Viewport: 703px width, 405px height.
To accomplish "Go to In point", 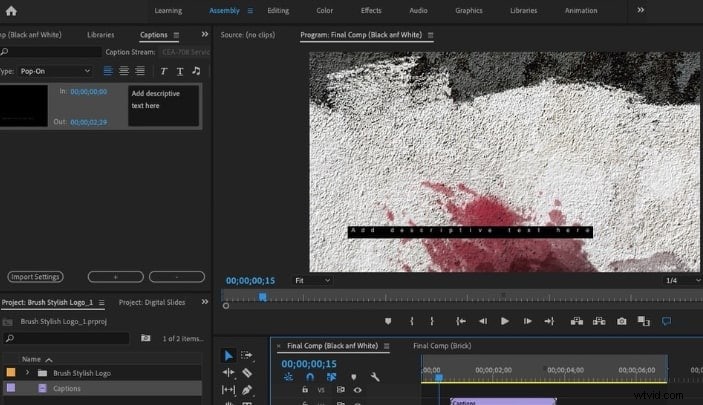I will (x=461, y=321).
